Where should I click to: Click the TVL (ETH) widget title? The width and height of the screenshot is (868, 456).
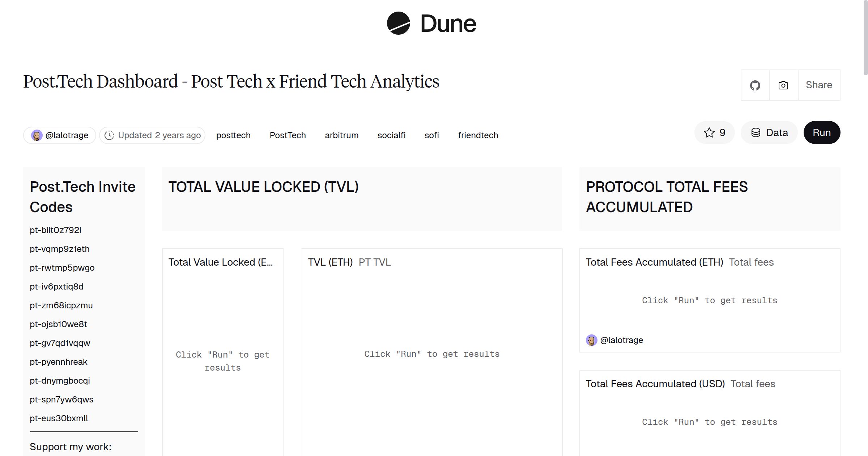pyautogui.click(x=330, y=262)
